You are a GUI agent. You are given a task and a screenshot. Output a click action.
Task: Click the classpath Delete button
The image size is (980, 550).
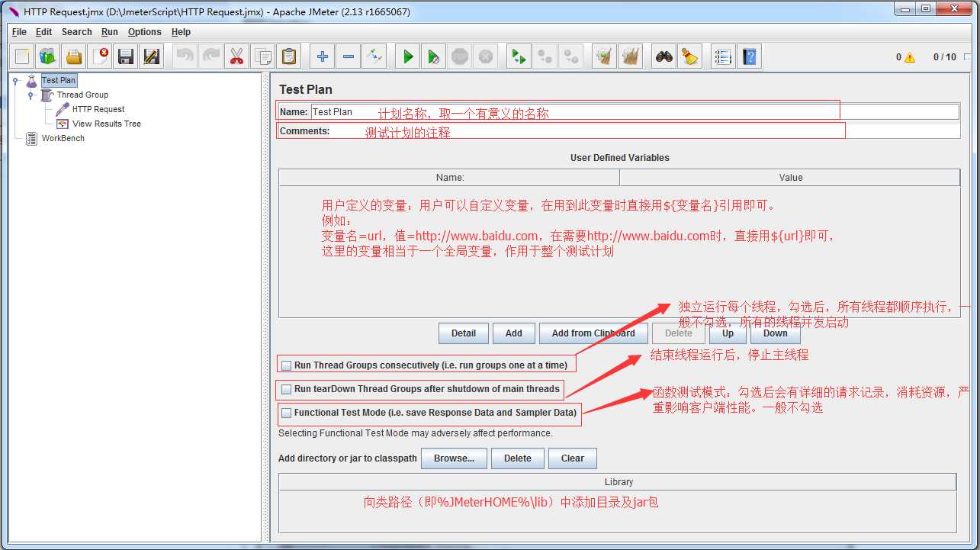pos(518,458)
